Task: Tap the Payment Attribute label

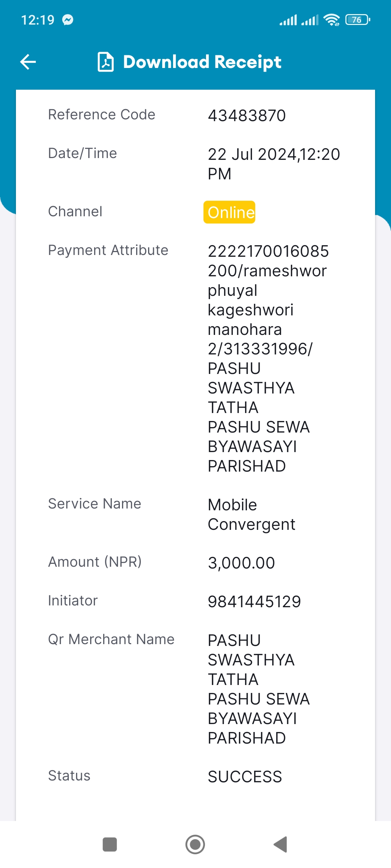Action: tap(108, 250)
